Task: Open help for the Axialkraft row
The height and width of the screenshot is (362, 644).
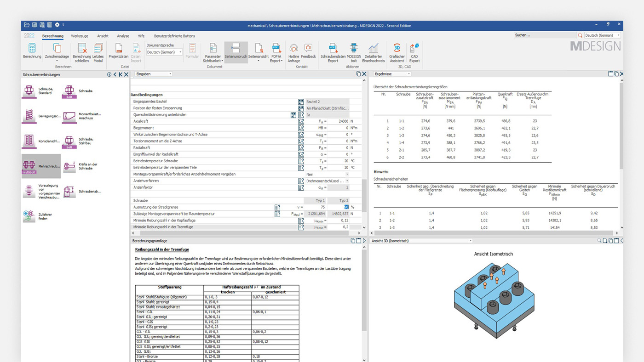Action: pos(301,121)
